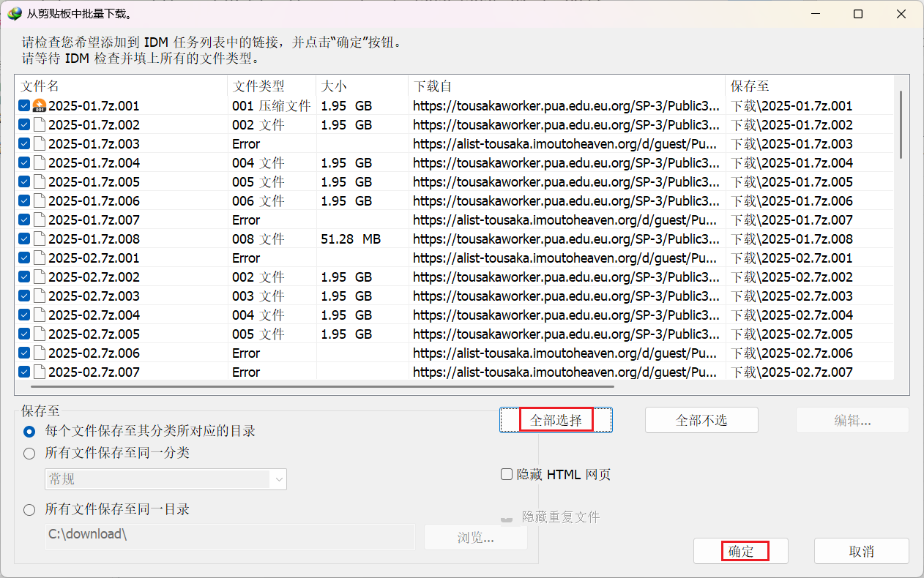The image size is (924, 578).
Task: Sort by the 文件类型 column header
Action: coord(272,86)
